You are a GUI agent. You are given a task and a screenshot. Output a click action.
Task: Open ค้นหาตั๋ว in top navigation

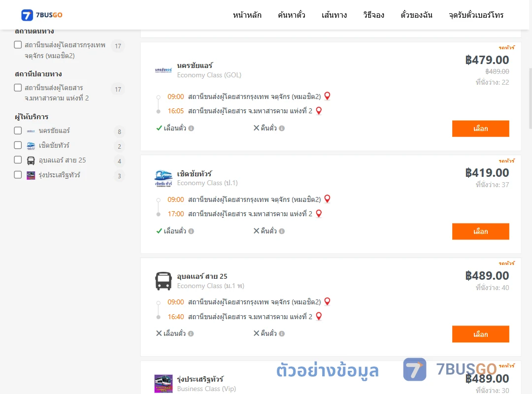point(292,15)
